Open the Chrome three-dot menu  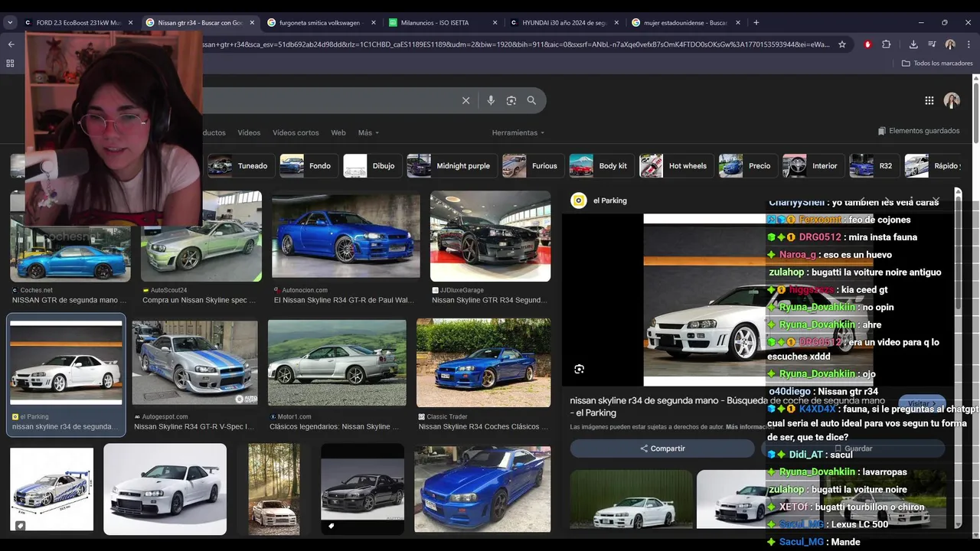[969, 44]
